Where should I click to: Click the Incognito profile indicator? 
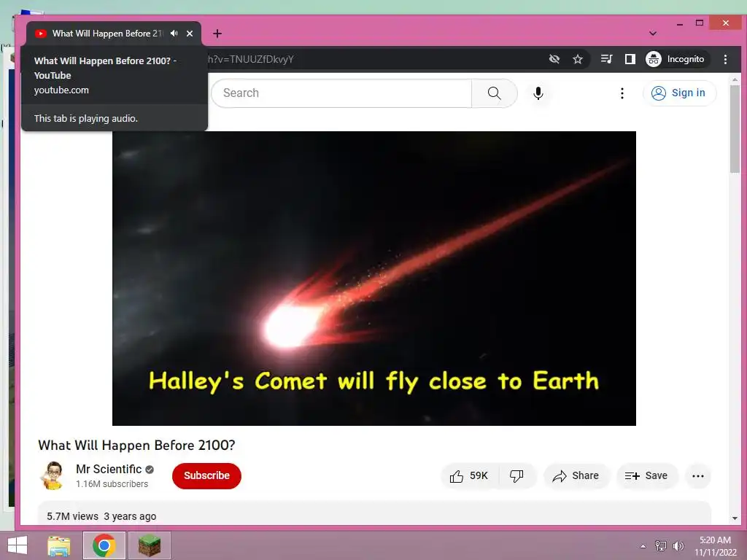[676, 59]
